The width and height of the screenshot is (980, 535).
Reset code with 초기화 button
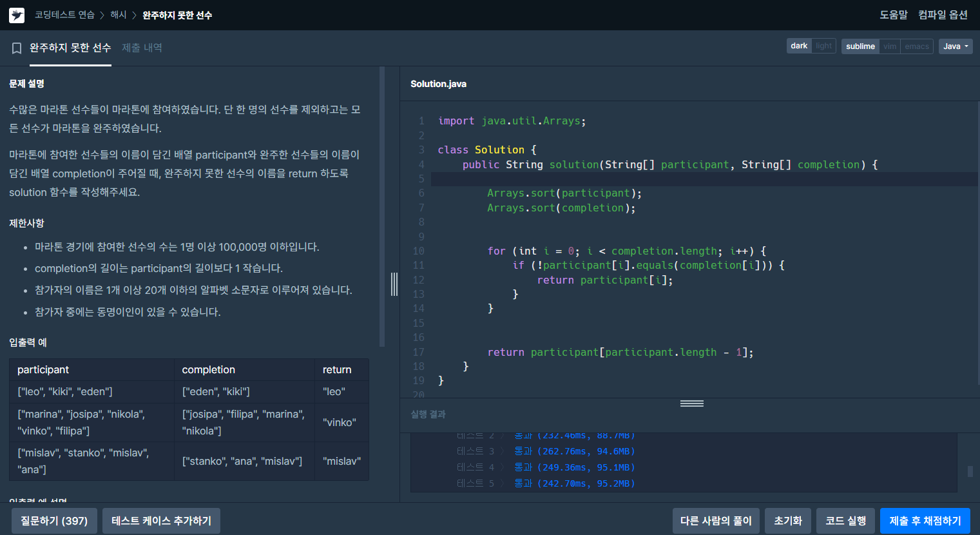tap(788, 521)
